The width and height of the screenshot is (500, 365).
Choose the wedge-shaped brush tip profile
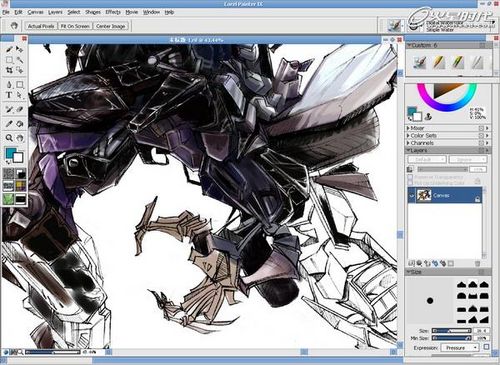(x=484, y=320)
